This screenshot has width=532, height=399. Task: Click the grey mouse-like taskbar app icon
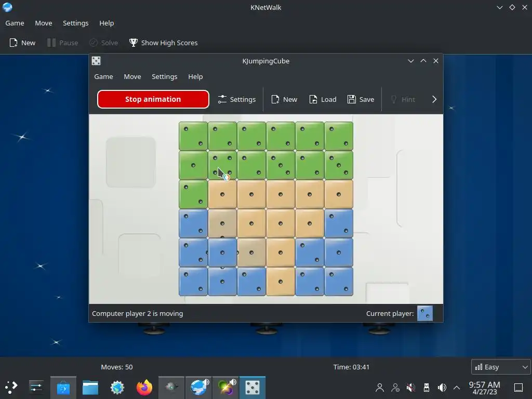pyautogui.click(x=171, y=388)
